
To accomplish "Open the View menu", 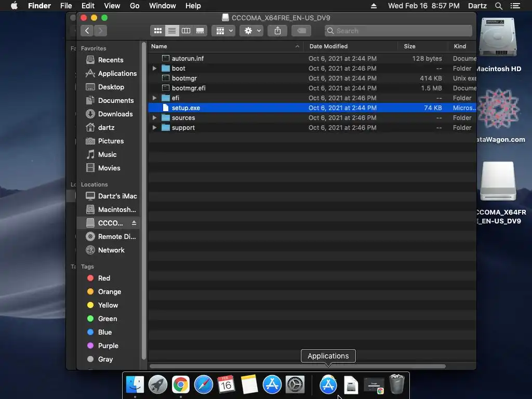I will tap(112, 6).
